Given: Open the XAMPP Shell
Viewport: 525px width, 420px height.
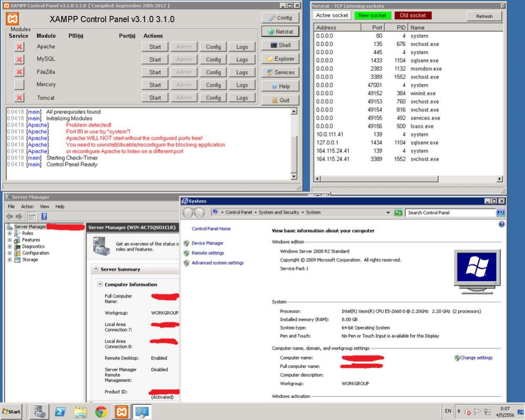Looking at the screenshot, I should (280, 45).
